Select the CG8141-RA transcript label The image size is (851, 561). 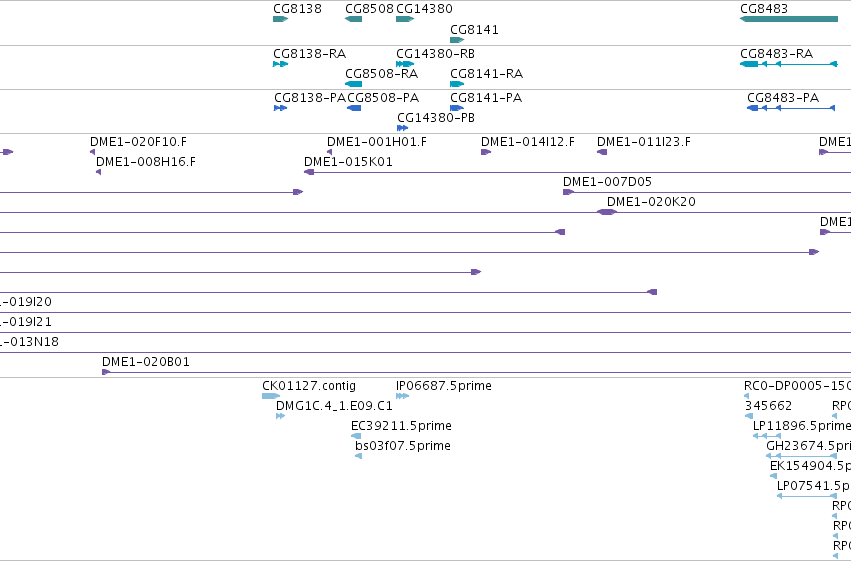[487, 74]
